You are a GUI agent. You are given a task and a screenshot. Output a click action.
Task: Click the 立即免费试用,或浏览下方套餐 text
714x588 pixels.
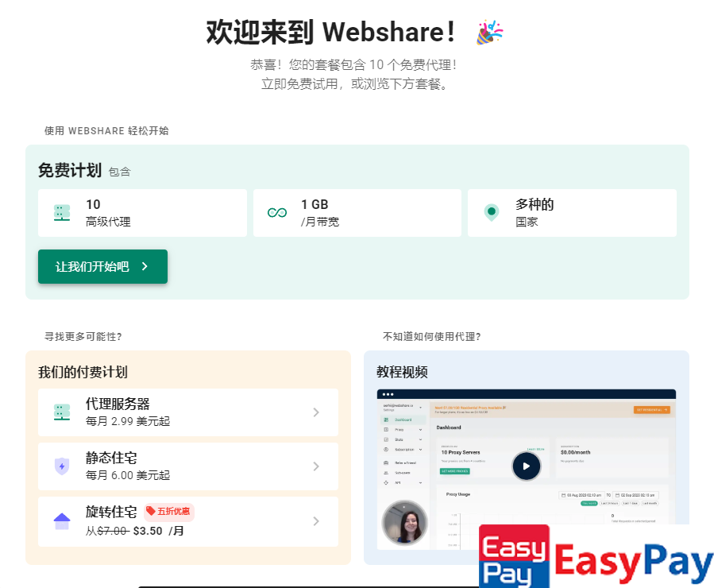click(355, 84)
